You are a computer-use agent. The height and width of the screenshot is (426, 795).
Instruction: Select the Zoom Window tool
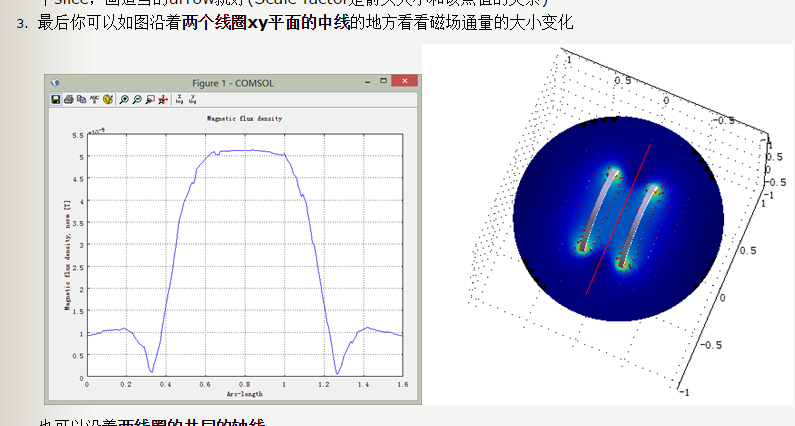coord(150,99)
